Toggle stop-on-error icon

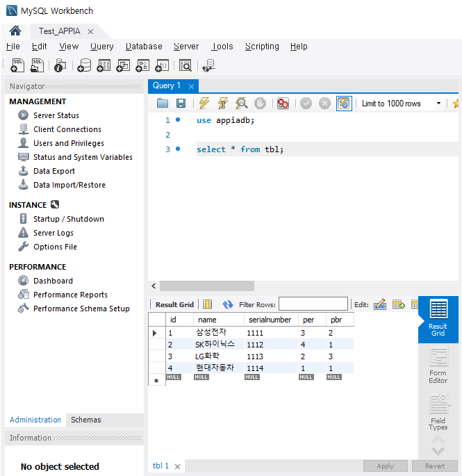pyautogui.click(x=283, y=104)
